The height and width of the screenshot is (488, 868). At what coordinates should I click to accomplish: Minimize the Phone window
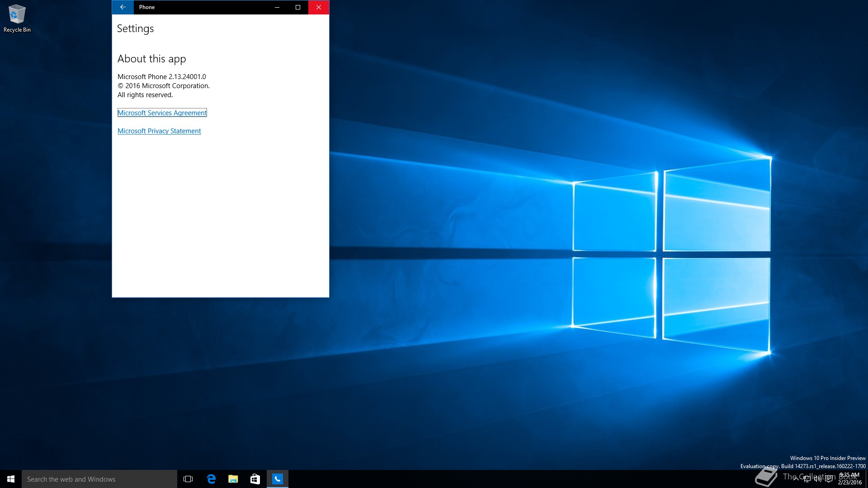tap(277, 7)
